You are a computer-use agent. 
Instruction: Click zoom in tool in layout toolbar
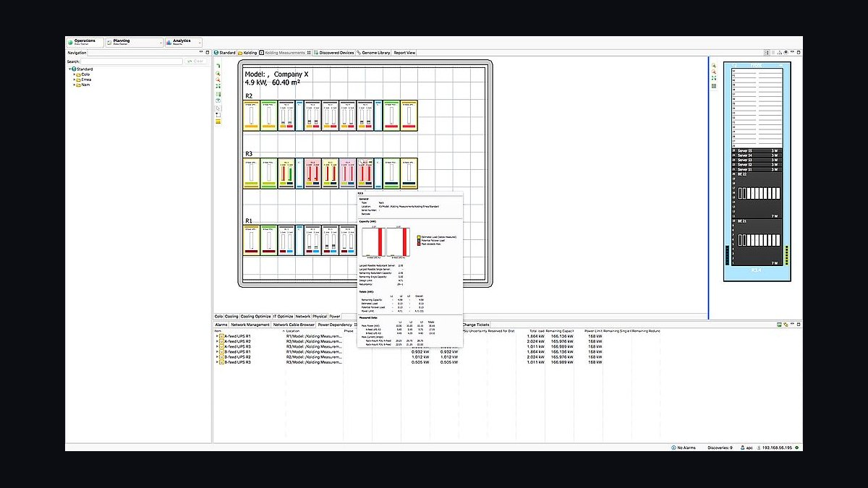[x=218, y=74]
